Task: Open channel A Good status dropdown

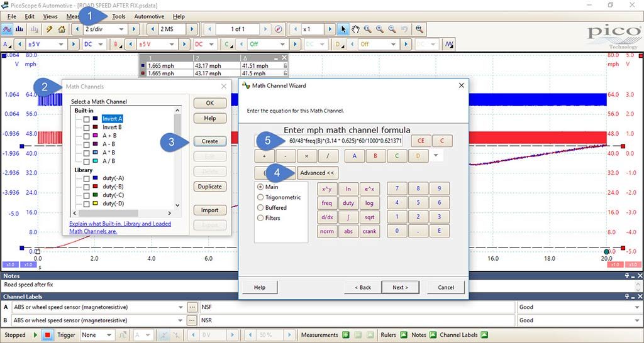Action: (636, 307)
